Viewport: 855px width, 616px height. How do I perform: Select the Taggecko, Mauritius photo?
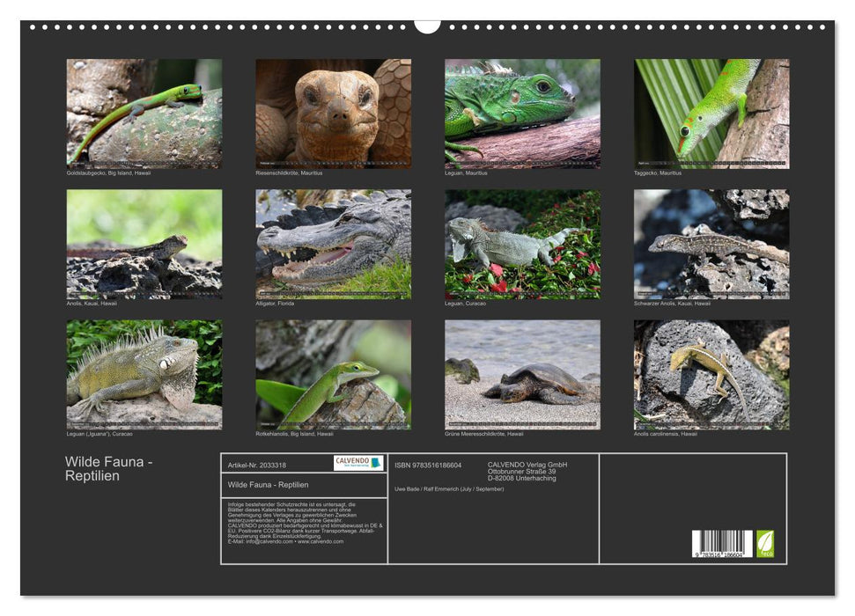(711, 114)
